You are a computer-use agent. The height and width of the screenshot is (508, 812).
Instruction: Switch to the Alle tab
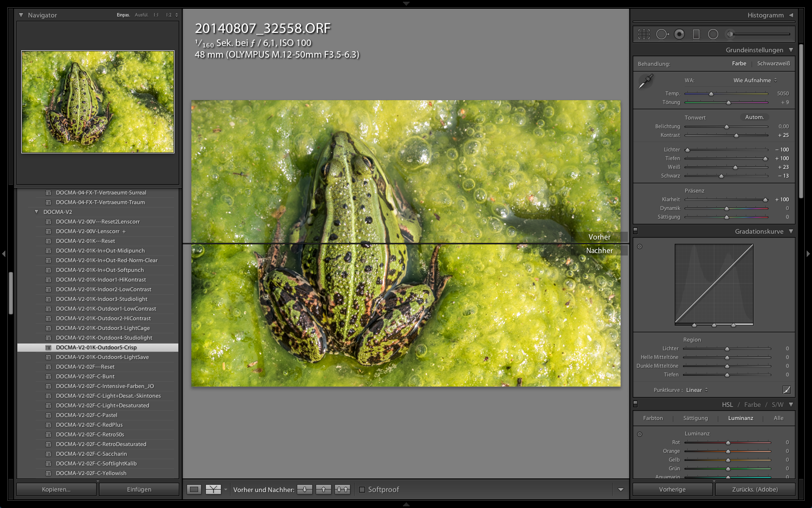point(779,418)
